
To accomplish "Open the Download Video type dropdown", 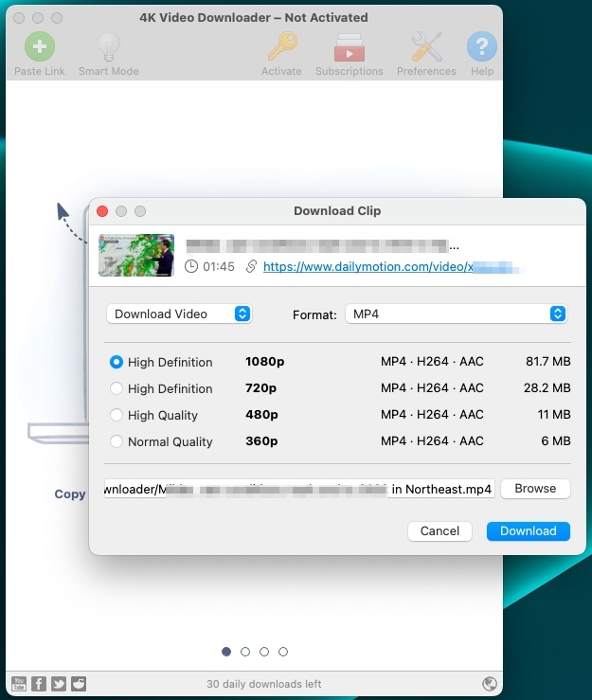I will (x=179, y=314).
